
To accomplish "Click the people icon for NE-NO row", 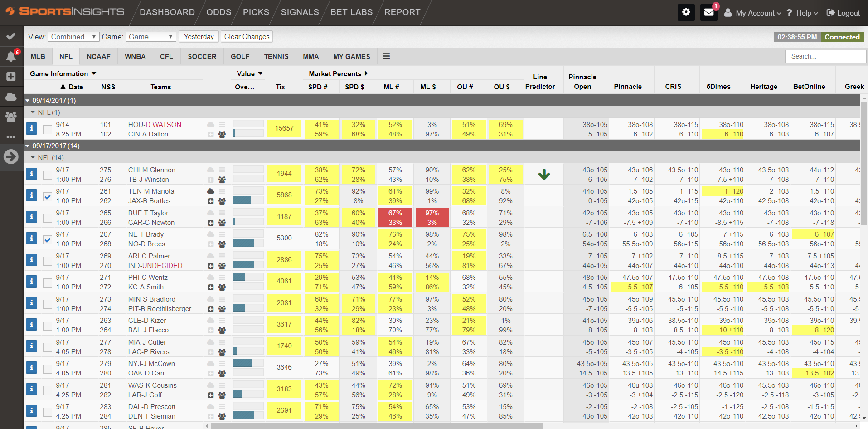I will point(222,244).
